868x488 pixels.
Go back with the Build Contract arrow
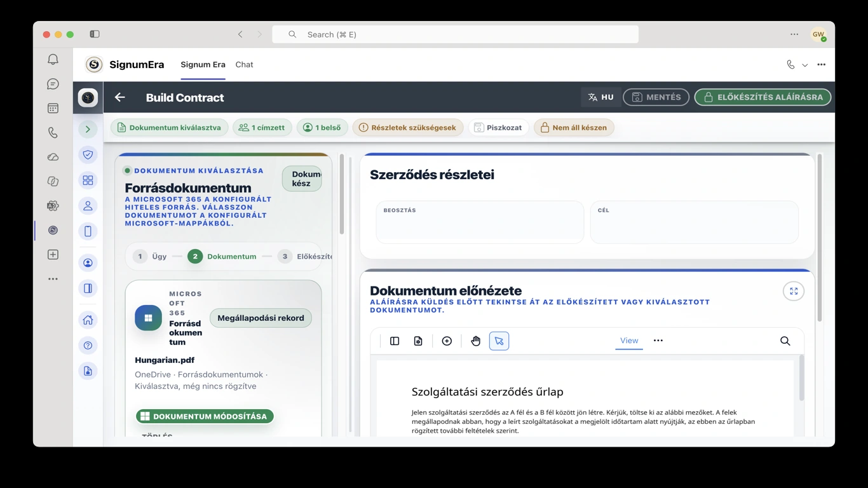(x=120, y=97)
